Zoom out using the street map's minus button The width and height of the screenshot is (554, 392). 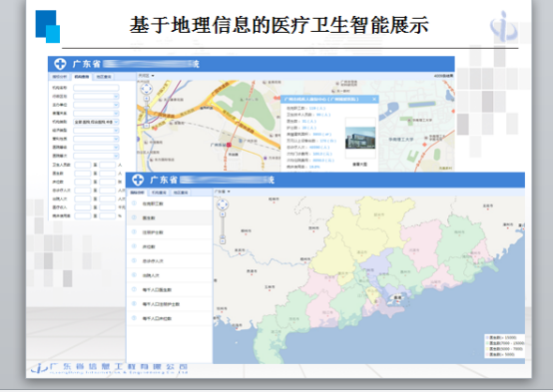(147, 126)
